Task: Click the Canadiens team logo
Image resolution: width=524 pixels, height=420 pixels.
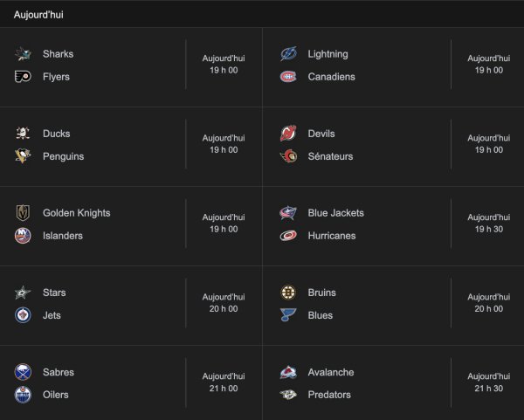Action: (288, 77)
